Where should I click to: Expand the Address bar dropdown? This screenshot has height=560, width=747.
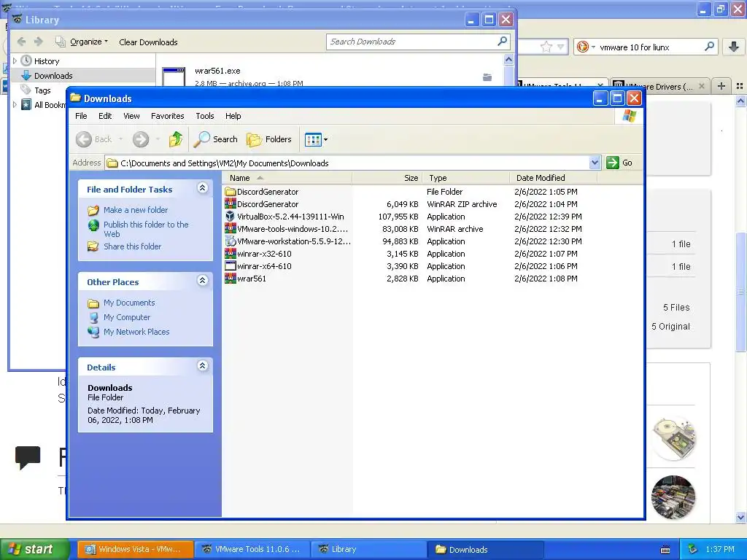coord(595,163)
